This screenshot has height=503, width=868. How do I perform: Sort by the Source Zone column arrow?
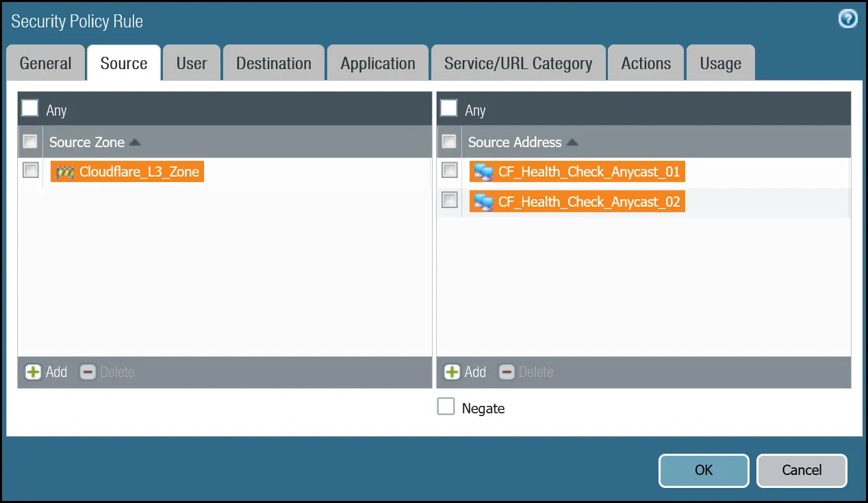pyautogui.click(x=135, y=142)
